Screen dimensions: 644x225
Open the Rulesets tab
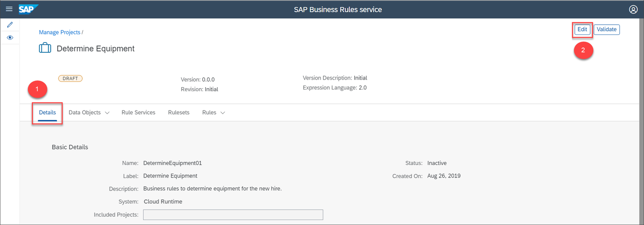tap(178, 113)
